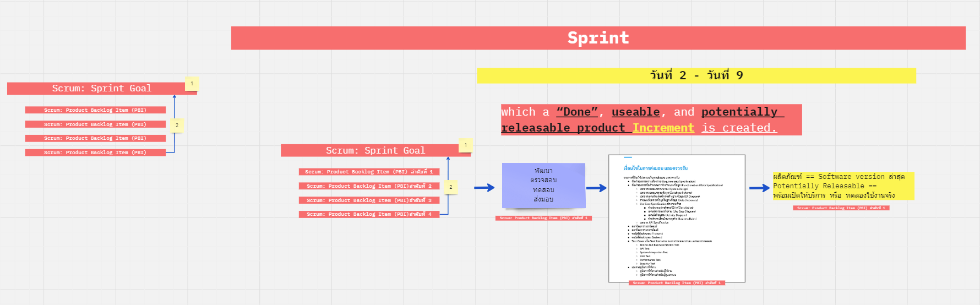Select the third unnumbered "Product Backlog Item (PBI)" box
Screen dimensions: 980x305
(95, 138)
